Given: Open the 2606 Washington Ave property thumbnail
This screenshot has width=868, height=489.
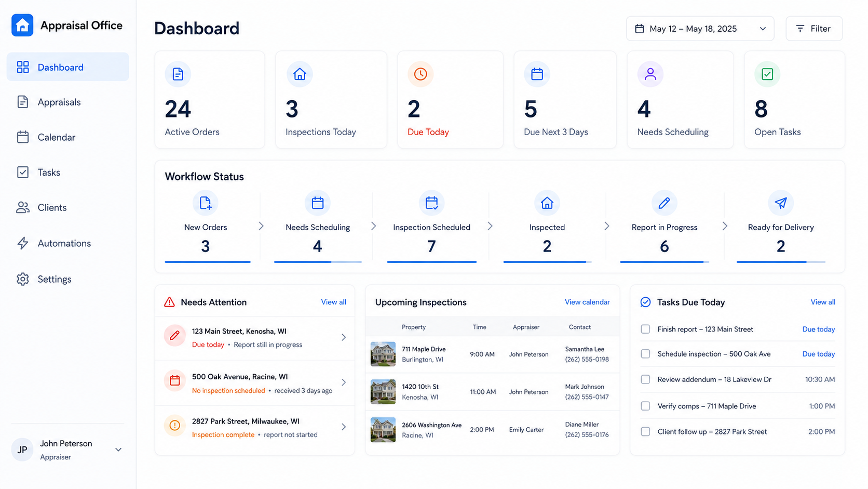Looking at the screenshot, I should 383,430.
